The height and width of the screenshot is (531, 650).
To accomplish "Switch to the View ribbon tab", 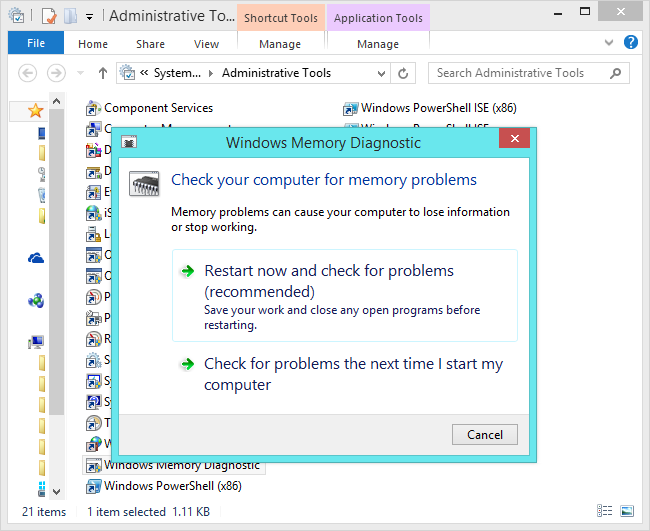I will [206, 44].
